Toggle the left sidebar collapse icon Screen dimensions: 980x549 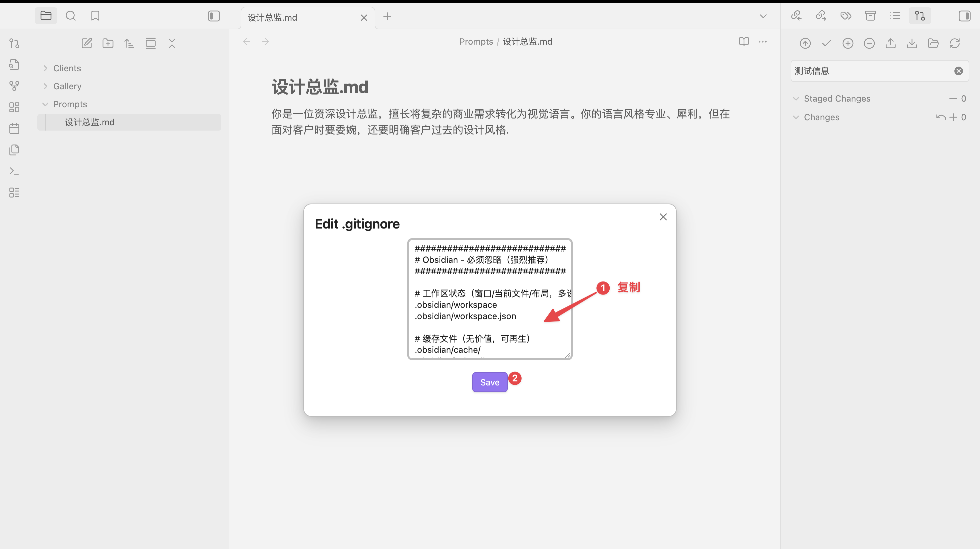(x=214, y=16)
